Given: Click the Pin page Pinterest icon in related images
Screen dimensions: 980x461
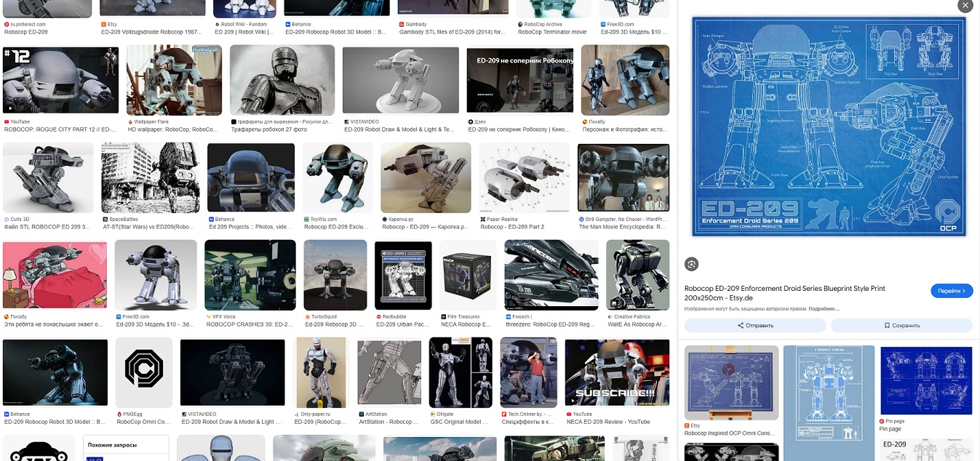Looking at the screenshot, I should coord(883,421).
